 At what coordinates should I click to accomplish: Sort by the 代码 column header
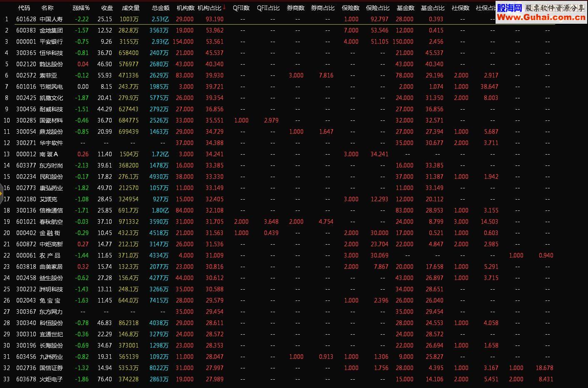tap(24, 8)
